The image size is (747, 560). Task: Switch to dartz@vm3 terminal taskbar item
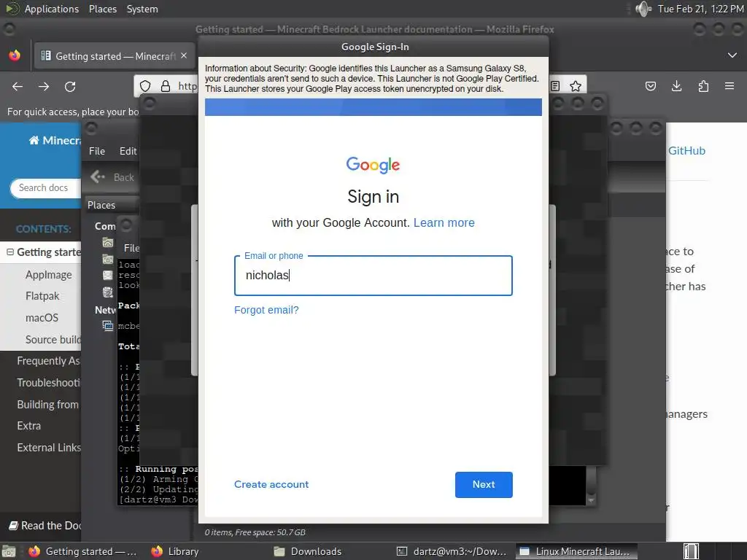pyautogui.click(x=452, y=551)
